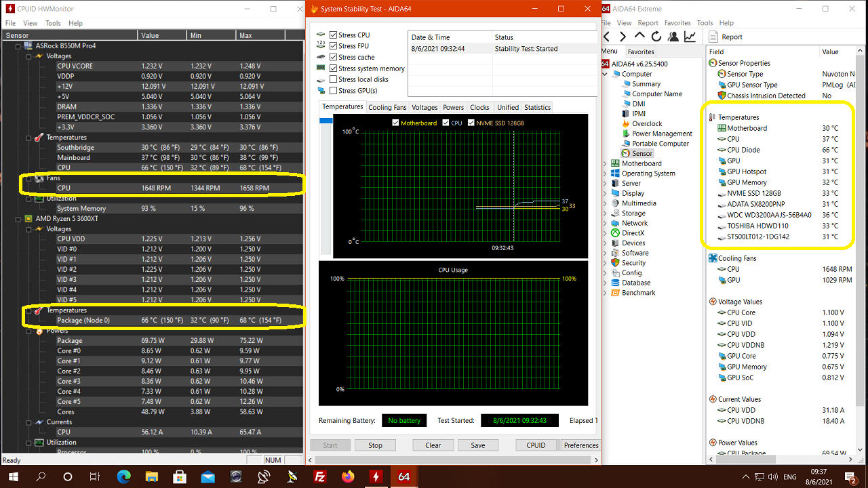
Task: Click the DirectX icon in AIDA64's tree
Action: pos(615,233)
